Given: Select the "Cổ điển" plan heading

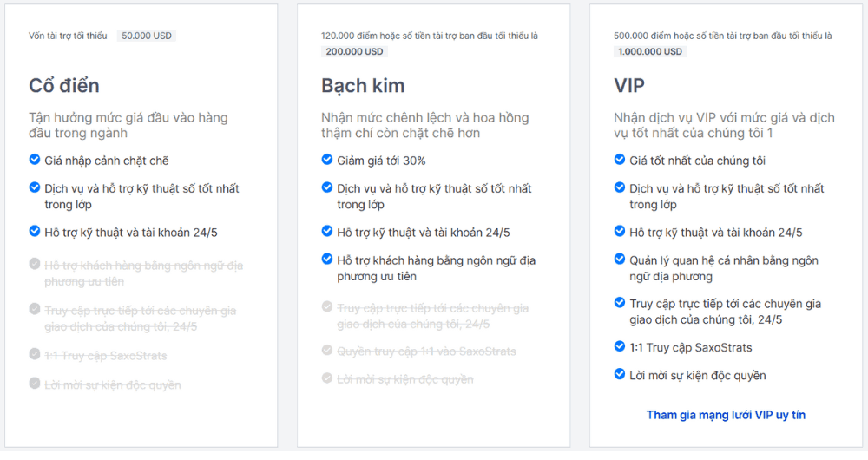Looking at the screenshot, I should 64,86.
